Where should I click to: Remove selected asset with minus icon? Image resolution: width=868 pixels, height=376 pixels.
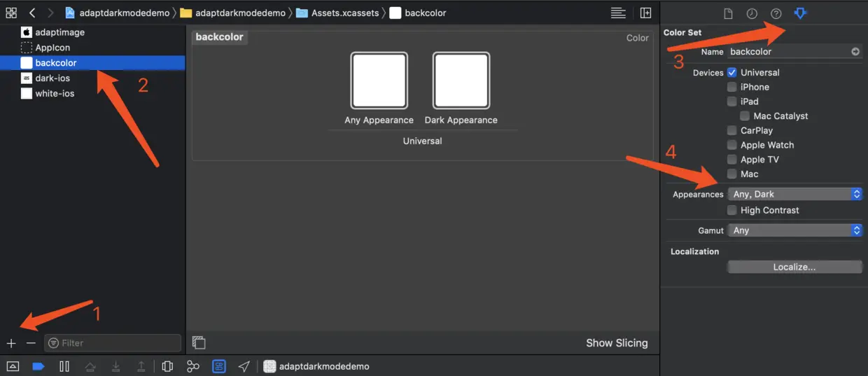point(31,343)
